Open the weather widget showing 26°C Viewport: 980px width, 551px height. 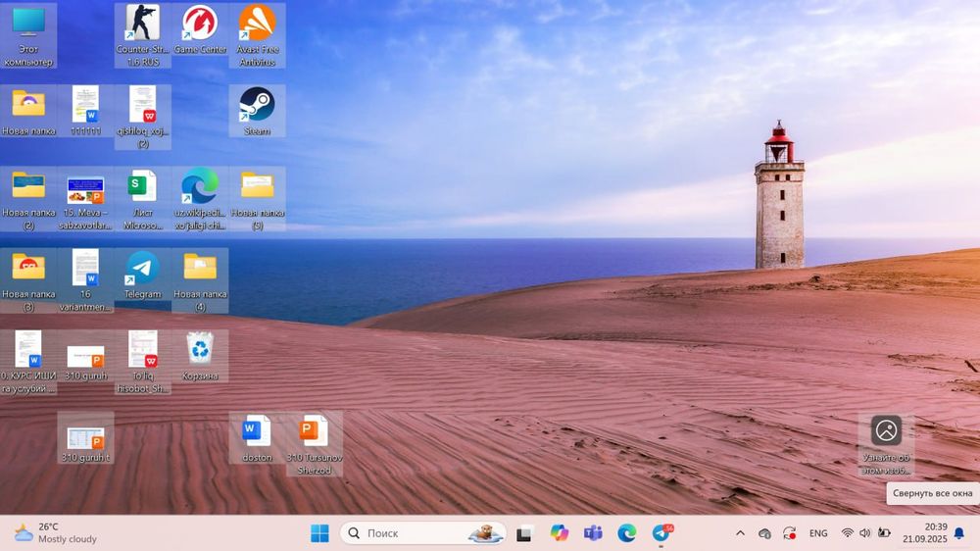pos(56,533)
